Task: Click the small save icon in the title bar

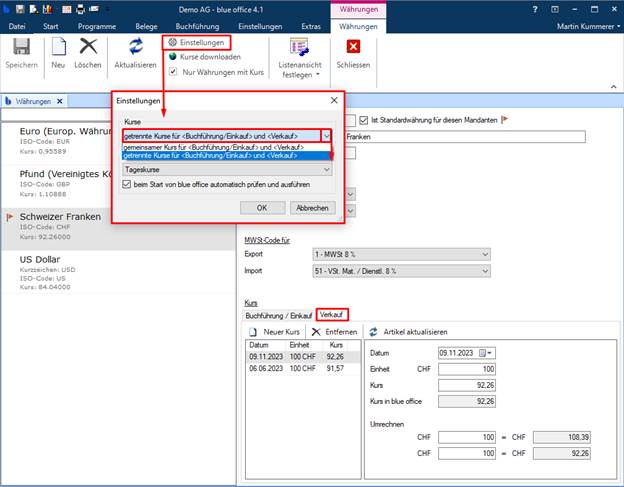Action: (20, 9)
